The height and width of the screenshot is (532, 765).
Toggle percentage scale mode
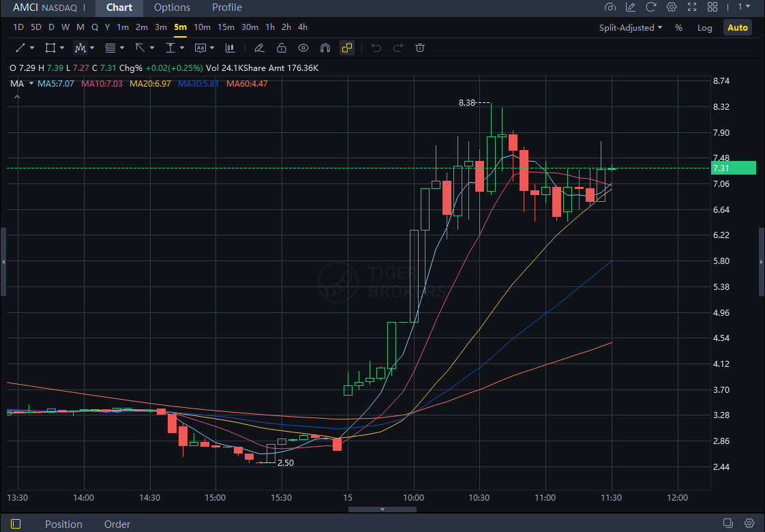678,28
